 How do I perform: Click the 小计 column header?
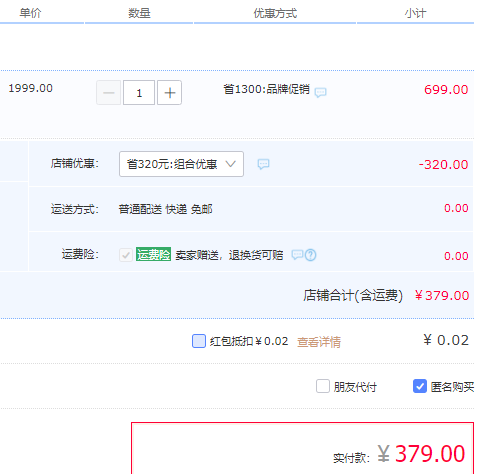tap(415, 13)
